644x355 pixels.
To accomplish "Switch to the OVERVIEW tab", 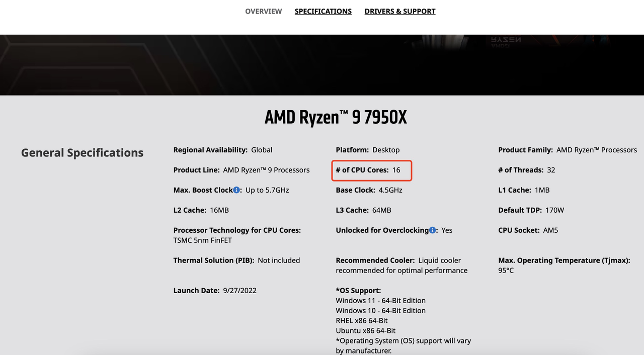I will click(x=264, y=11).
